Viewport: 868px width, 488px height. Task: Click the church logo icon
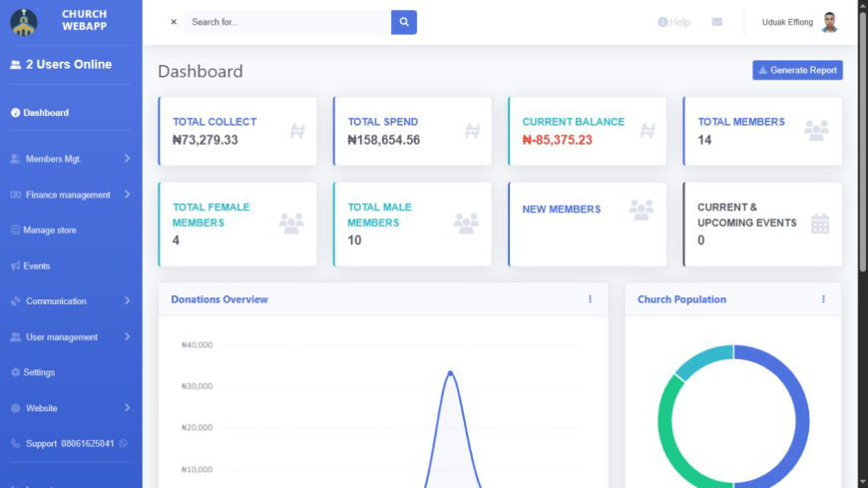(24, 23)
